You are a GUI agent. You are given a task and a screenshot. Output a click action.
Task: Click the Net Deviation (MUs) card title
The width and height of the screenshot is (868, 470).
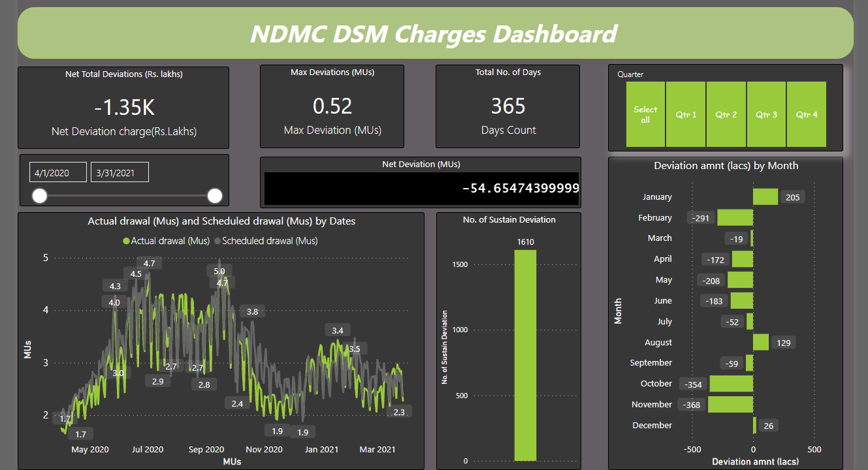coord(421,164)
